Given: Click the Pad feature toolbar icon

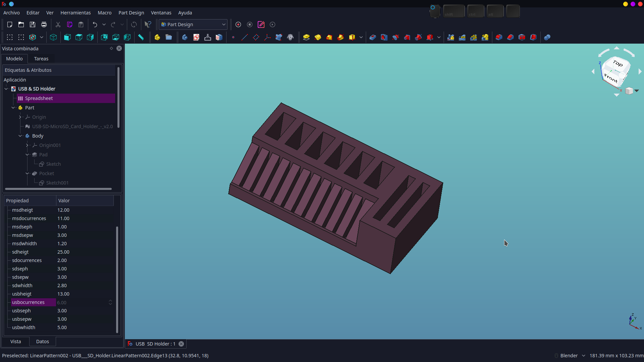Looking at the screenshot, I should pyautogui.click(x=306, y=37).
